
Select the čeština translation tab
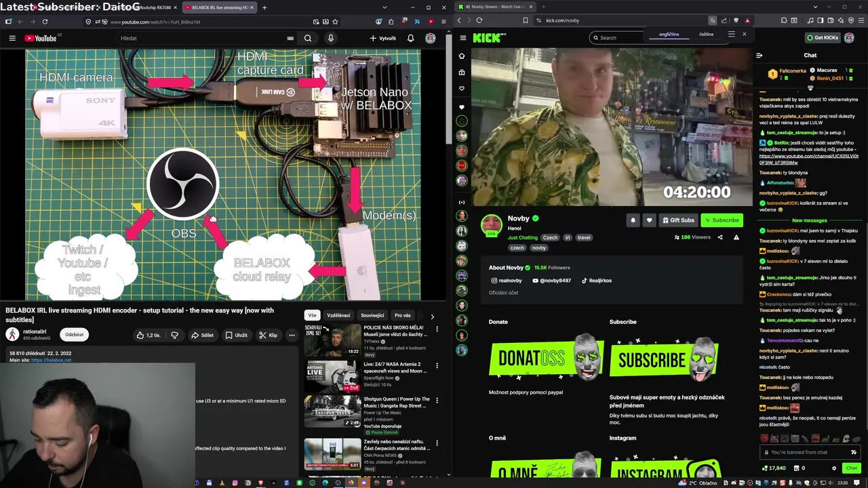706,34
